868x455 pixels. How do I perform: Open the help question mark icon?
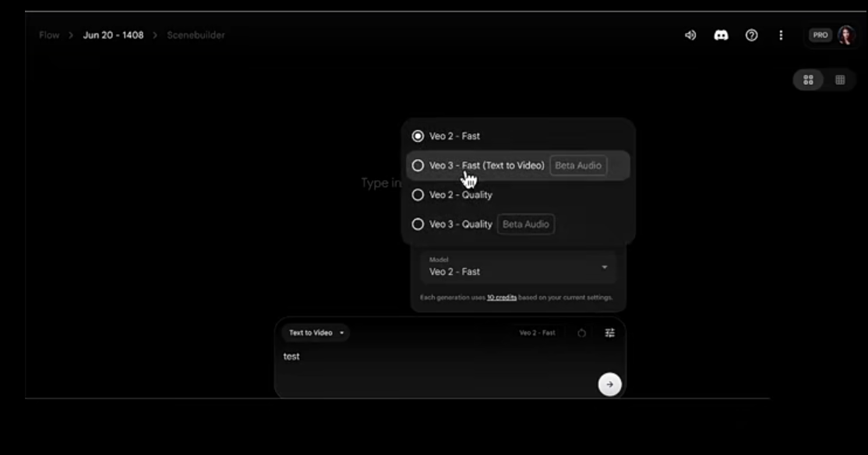[751, 35]
